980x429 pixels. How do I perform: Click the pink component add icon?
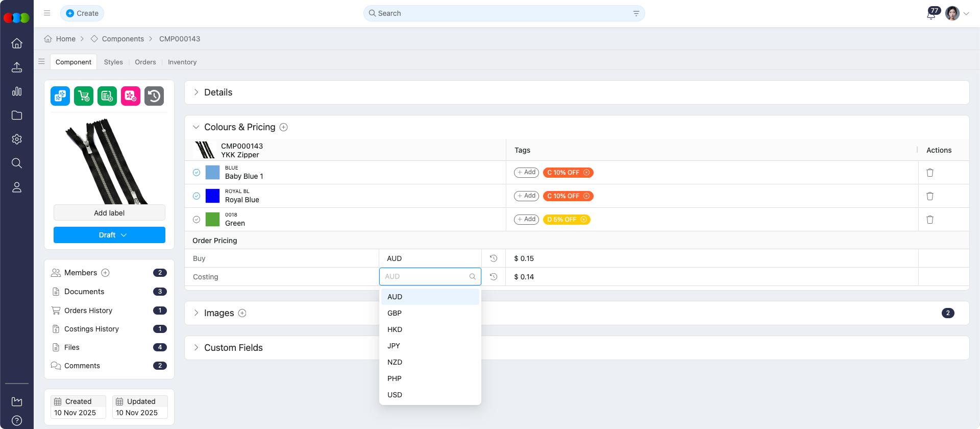pyautogui.click(x=131, y=96)
